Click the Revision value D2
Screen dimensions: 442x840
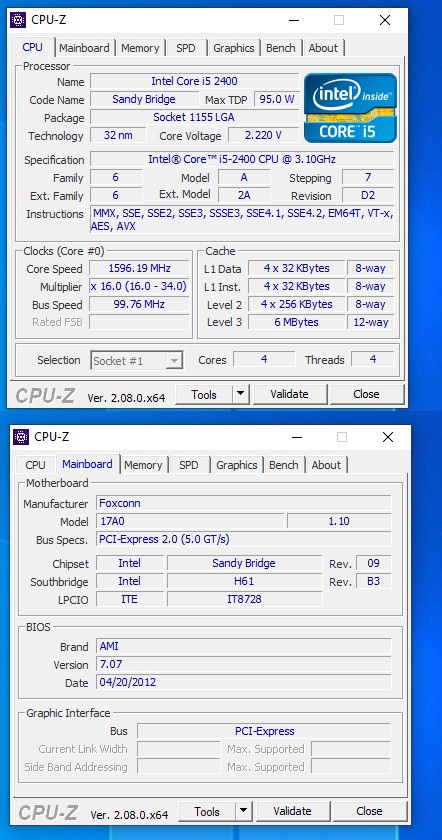point(368,196)
